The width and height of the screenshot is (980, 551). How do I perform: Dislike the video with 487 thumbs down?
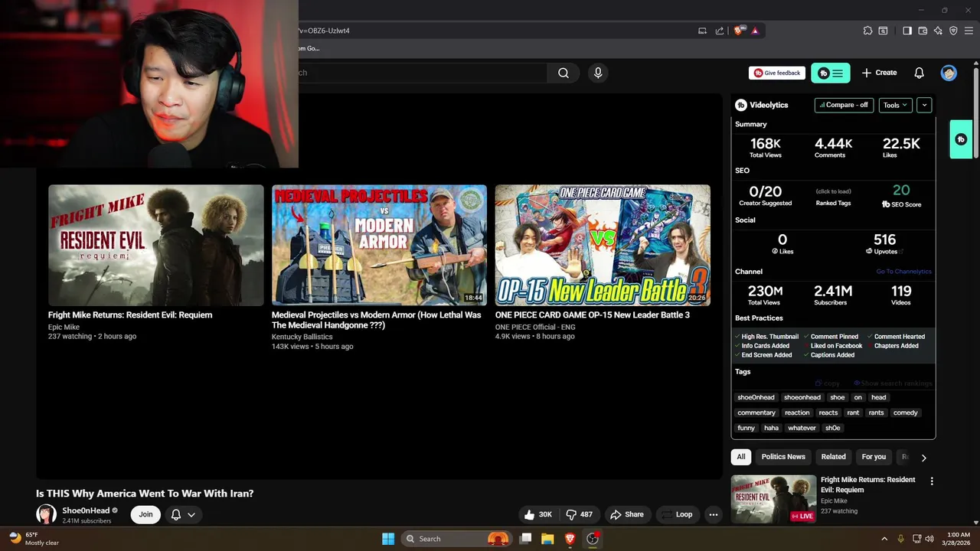tap(580, 514)
